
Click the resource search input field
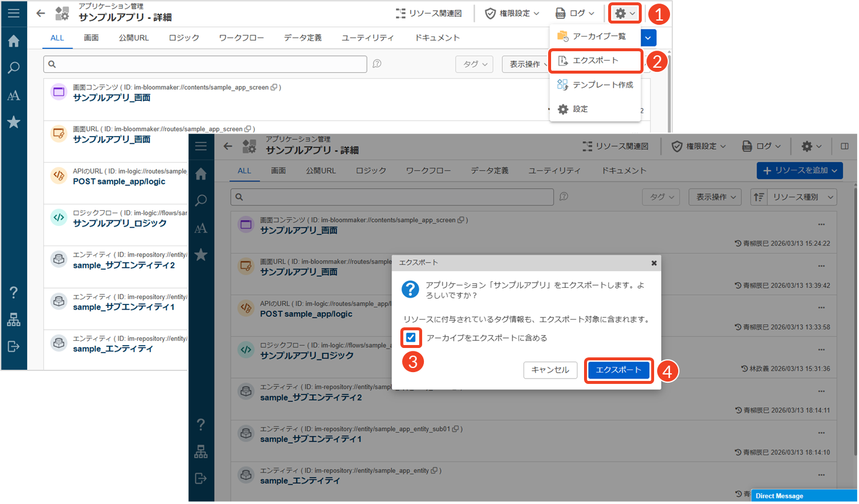click(x=392, y=197)
